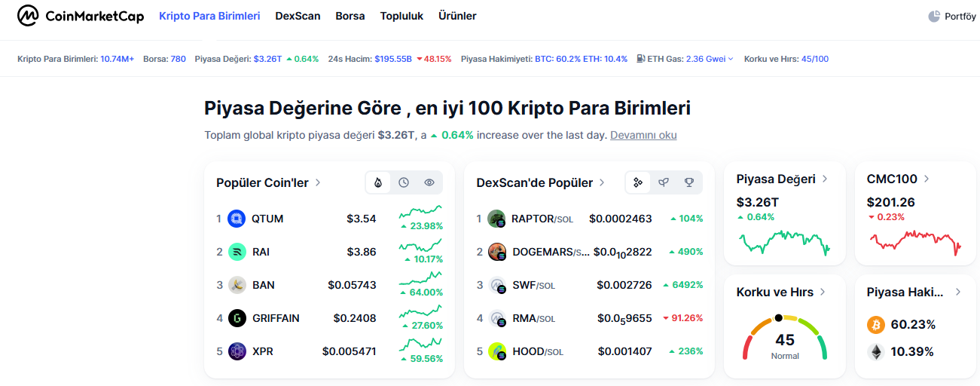Click the ETH Gas pump icon

tap(640, 59)
